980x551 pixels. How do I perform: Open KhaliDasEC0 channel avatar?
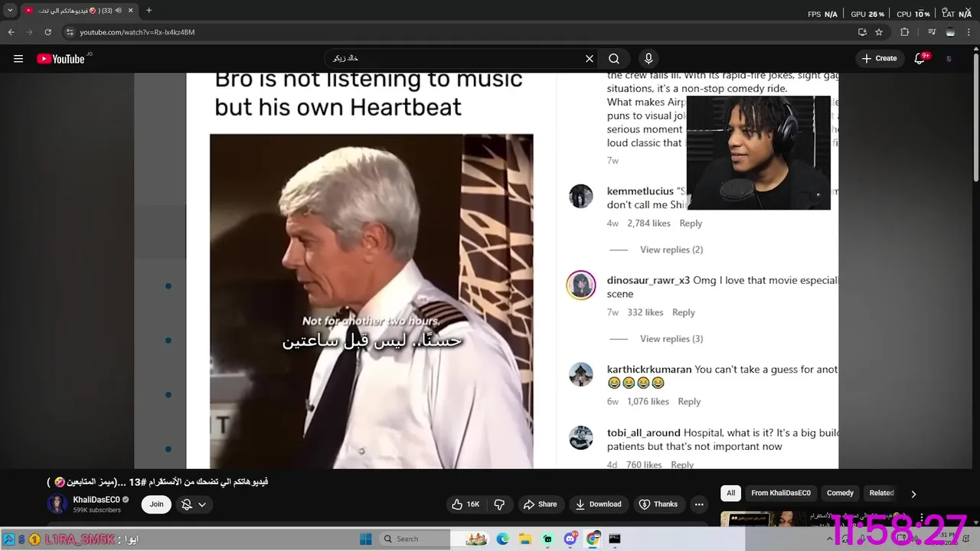pyautogui.click(x=57, y=504)
